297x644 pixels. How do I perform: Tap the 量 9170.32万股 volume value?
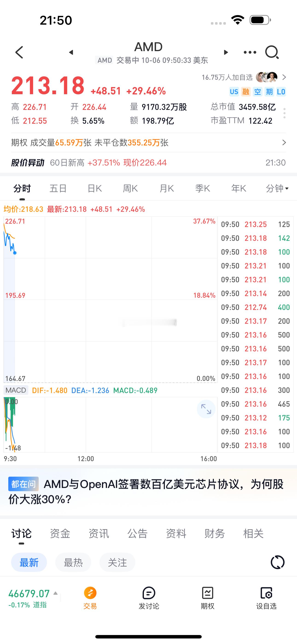[x=158, y=107]
